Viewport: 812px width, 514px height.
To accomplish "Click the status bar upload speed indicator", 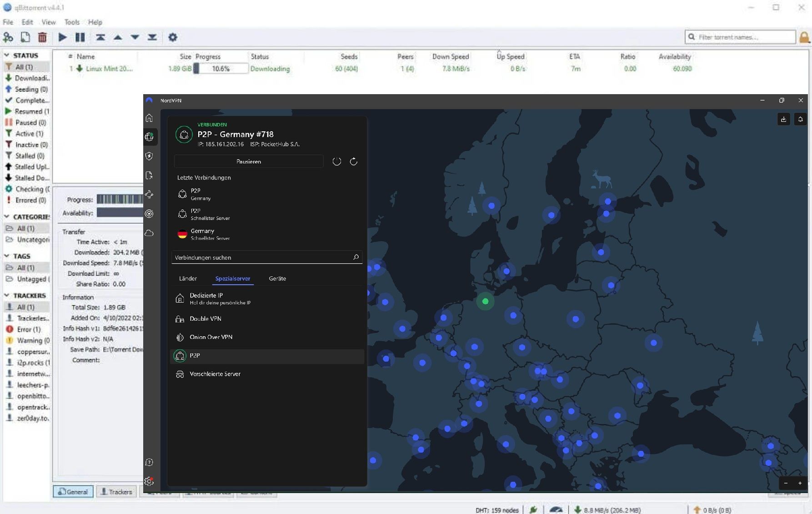I will click(x=712, y=510).
